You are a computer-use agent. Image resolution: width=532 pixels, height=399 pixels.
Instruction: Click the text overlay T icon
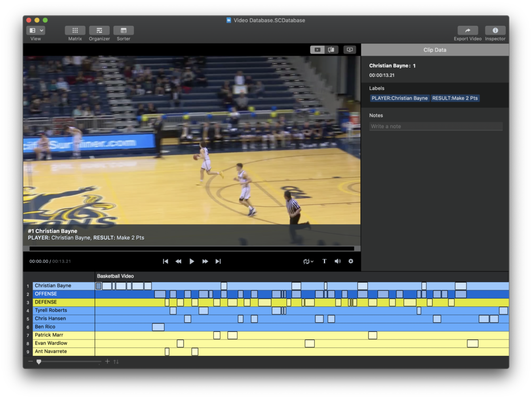pos(324,261)
